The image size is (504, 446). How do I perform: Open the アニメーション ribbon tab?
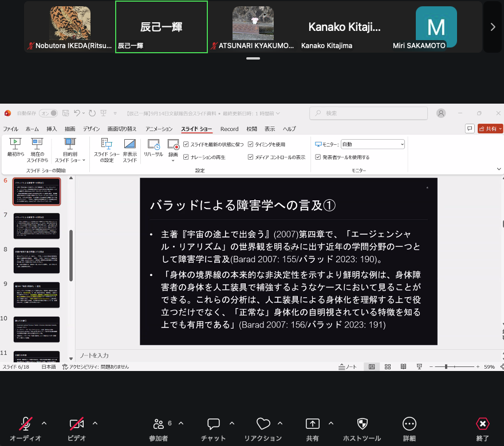(x=159, y=129)
